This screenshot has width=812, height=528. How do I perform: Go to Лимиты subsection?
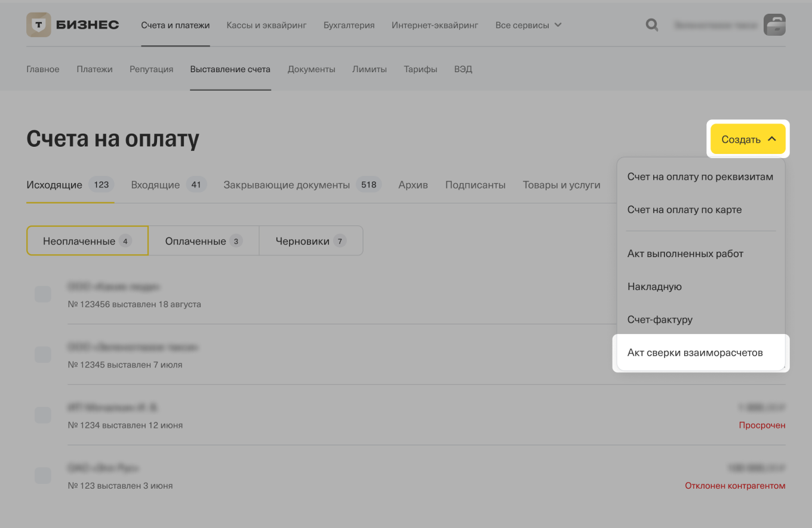370,69
